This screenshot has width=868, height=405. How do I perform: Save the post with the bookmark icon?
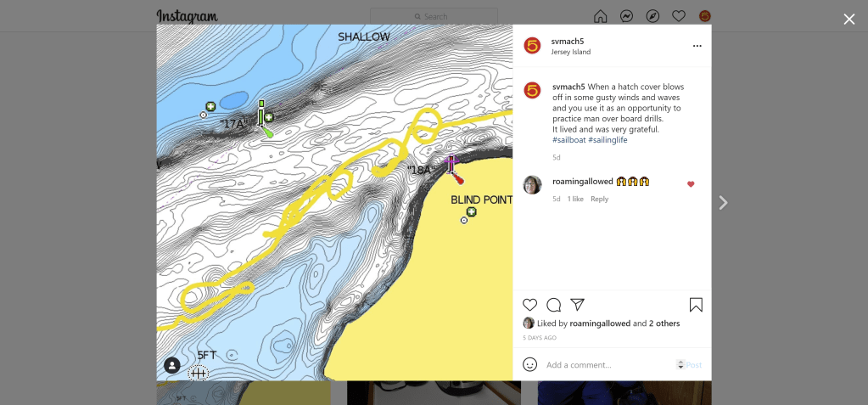(696, 305)
